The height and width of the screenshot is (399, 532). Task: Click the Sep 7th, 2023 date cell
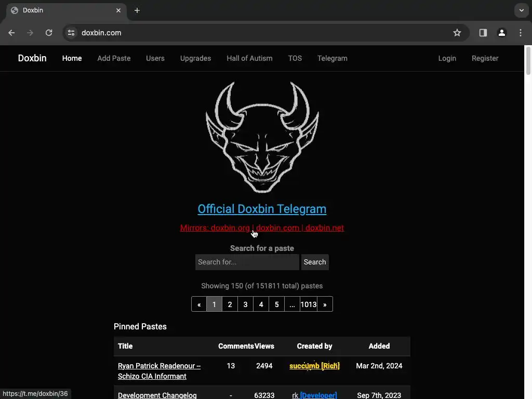click(379, 395)
